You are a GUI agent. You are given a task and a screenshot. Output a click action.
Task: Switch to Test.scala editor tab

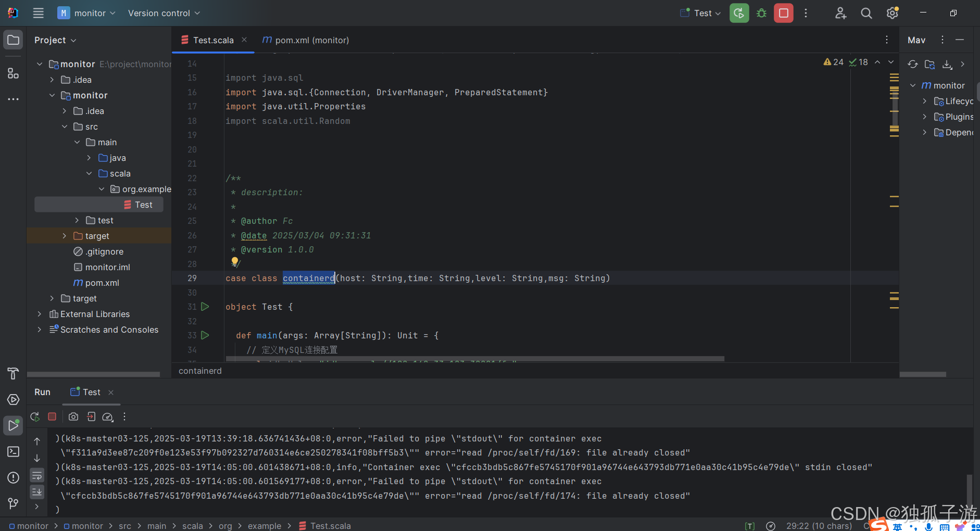pyautogui.click(x=213, y=40)
